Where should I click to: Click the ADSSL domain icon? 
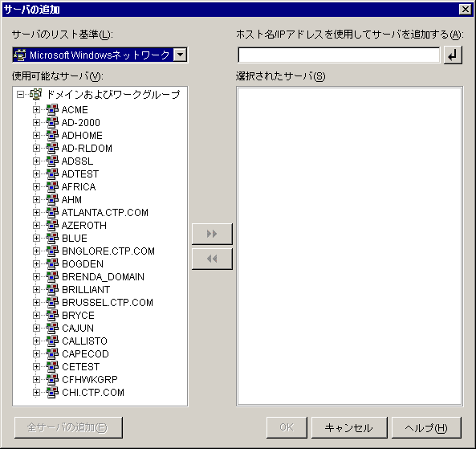[x=52, y=161]
